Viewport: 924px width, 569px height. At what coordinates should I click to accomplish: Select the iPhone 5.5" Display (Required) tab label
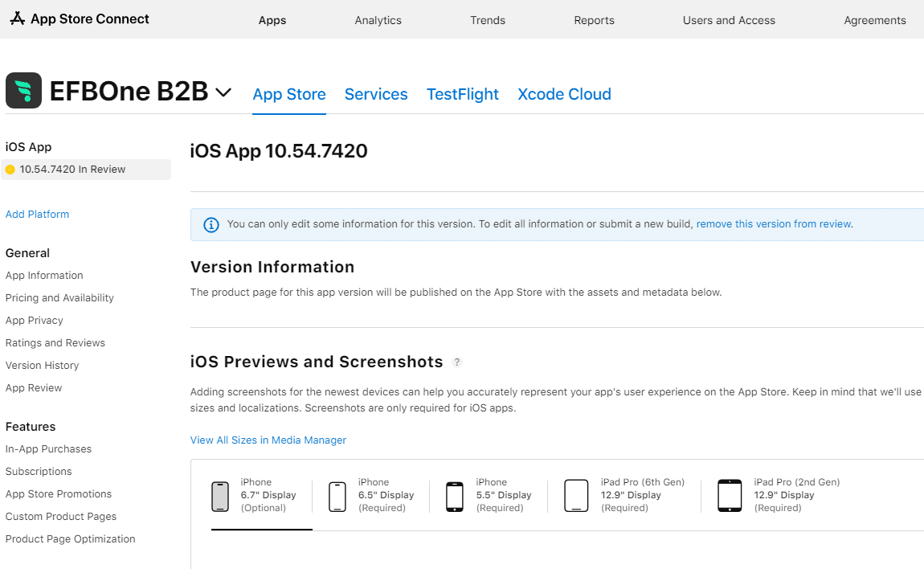coord(504,495)
